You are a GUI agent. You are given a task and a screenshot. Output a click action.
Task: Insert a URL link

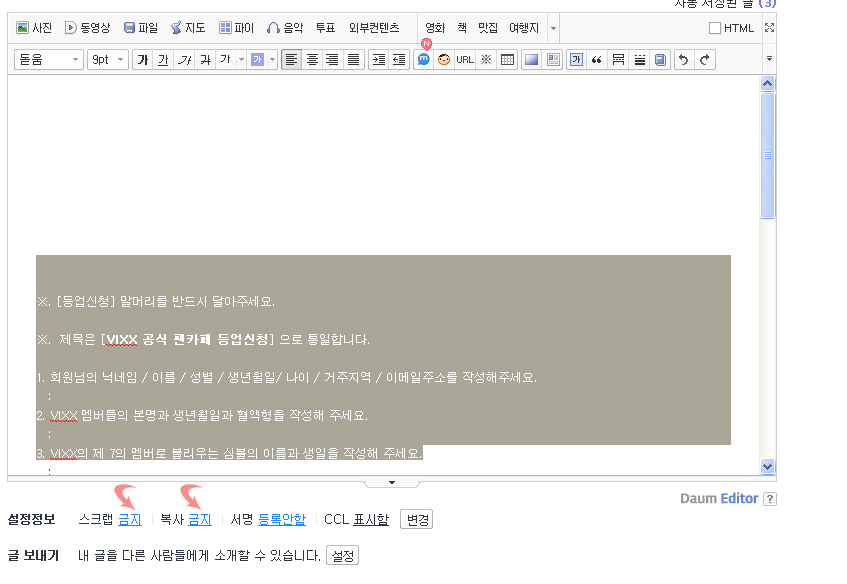(465, 59)
